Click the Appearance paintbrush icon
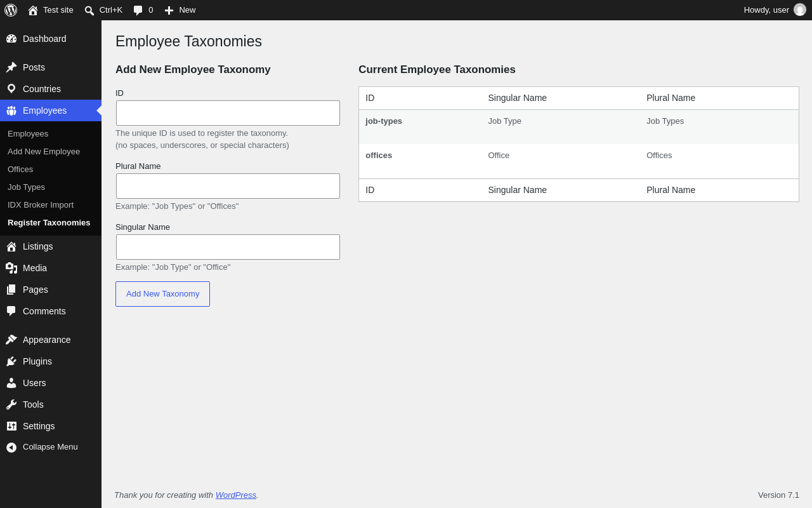This screenshot has height=508, width=812. [11, 340]
